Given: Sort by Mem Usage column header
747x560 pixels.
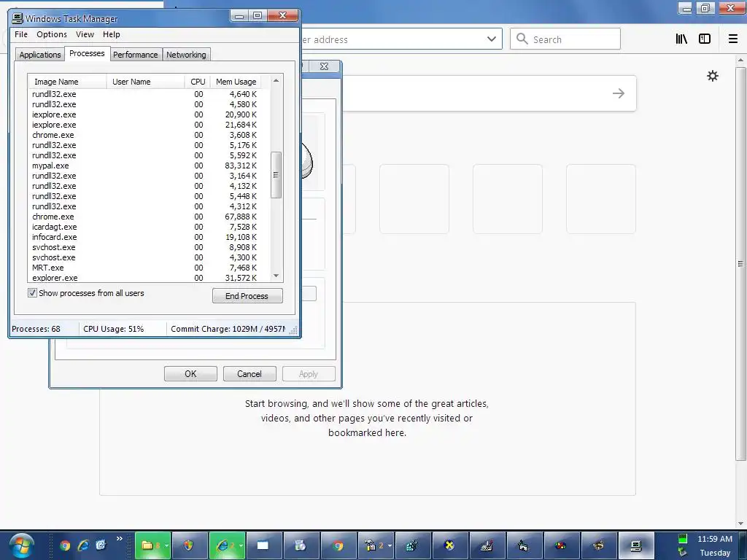Looking at the screenshot, I should tap(236, 82).
